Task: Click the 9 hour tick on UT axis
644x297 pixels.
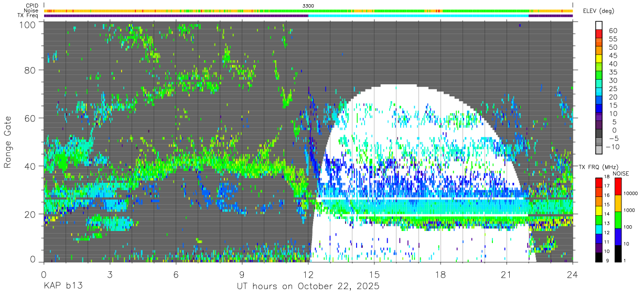Action: (242, 274)
